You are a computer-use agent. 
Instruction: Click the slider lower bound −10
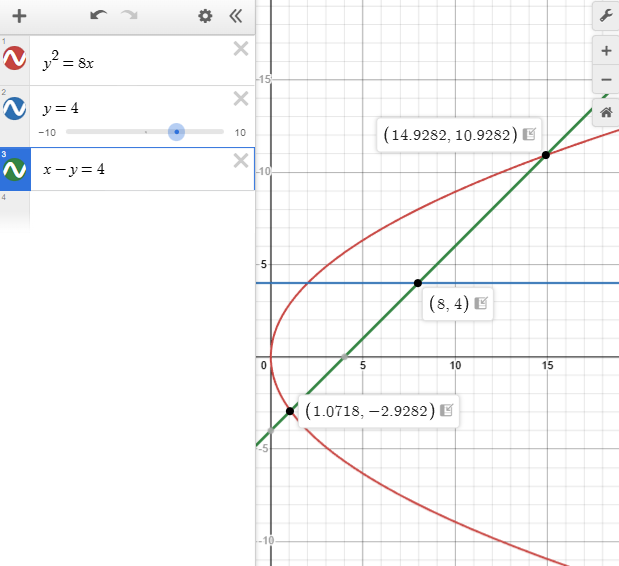47,132
